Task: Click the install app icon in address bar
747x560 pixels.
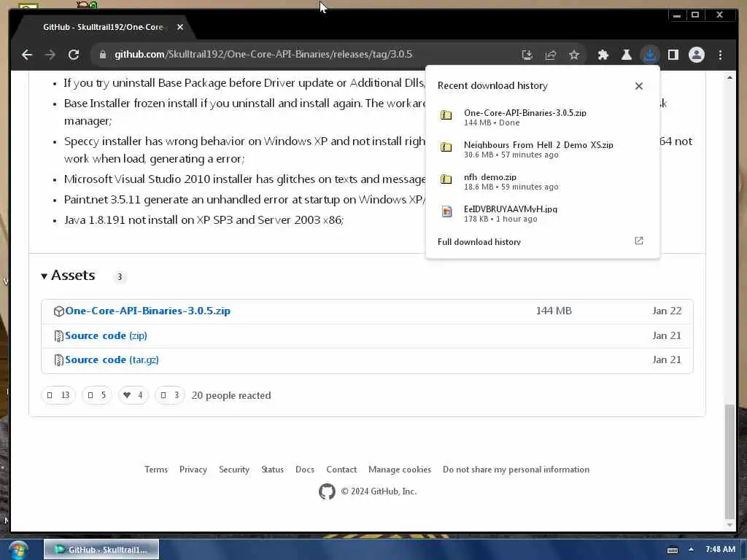Action: (x=527, y=55)
